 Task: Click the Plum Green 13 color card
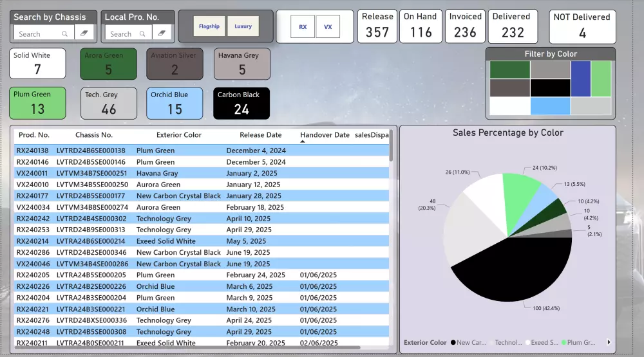tap(37, 103)
